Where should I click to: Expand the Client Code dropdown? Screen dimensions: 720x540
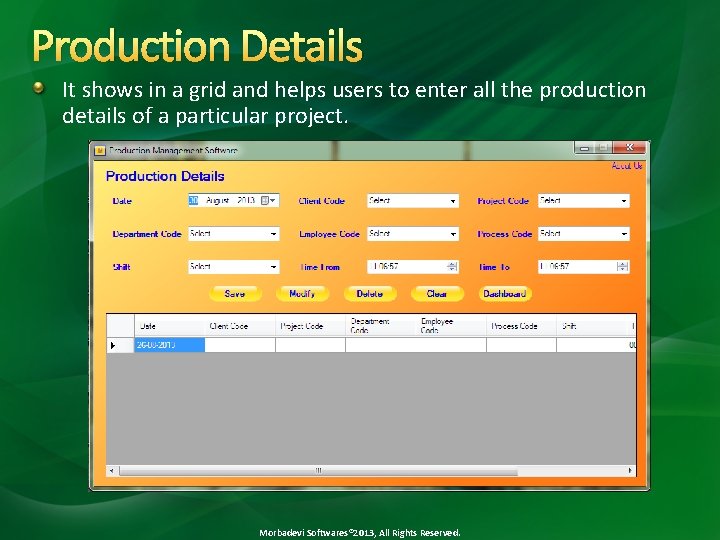click(453, 201)
